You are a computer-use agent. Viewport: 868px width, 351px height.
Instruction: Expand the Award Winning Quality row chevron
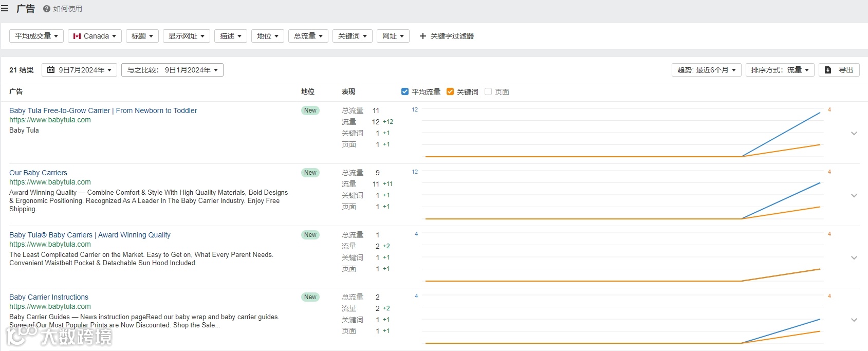(854, 258)
